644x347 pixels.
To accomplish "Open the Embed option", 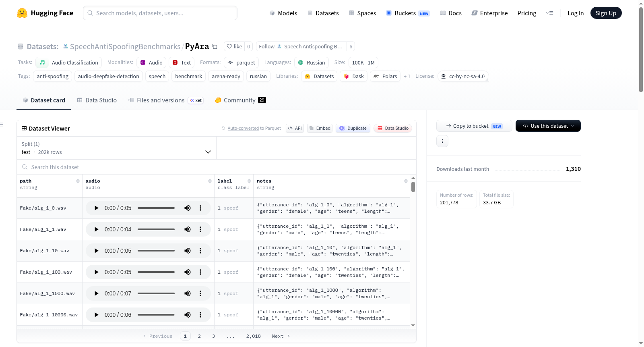I will (x=320, y=128).
